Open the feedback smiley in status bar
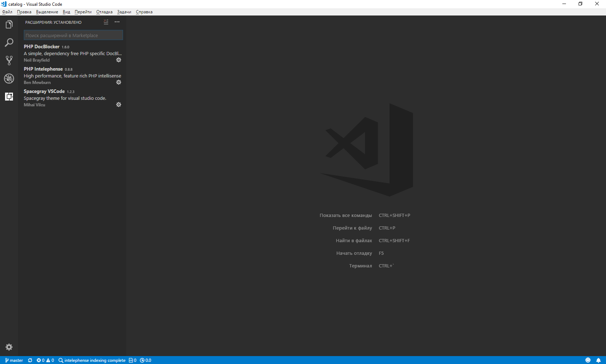Screen dimensions: 606x364 (x=588, y=360)
